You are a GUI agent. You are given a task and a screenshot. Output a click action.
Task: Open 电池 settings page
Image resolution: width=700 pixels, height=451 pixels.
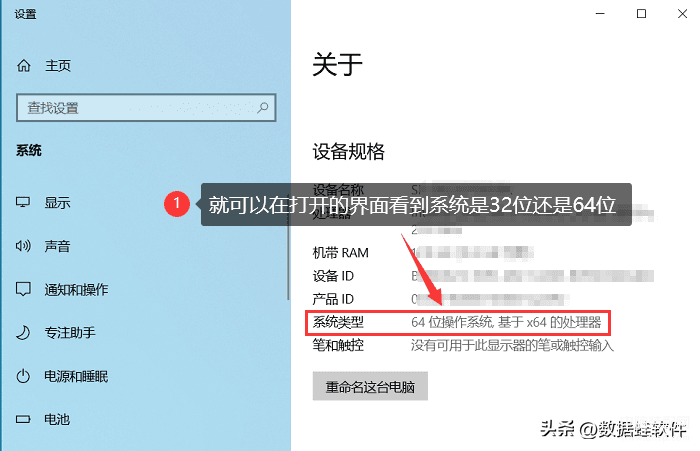pos(57,419)
